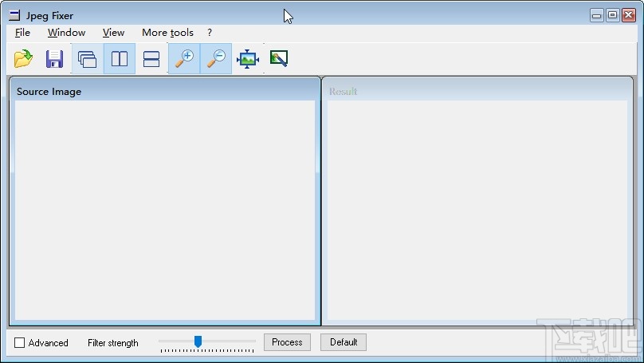The width and height of the screenshot is (644, 363).
Task: Enable the Advanced checkbox
Action: (x=19, y=342)
